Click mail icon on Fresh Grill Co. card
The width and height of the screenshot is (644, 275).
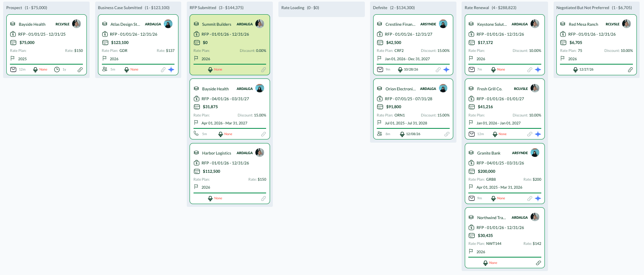point(471,134)
